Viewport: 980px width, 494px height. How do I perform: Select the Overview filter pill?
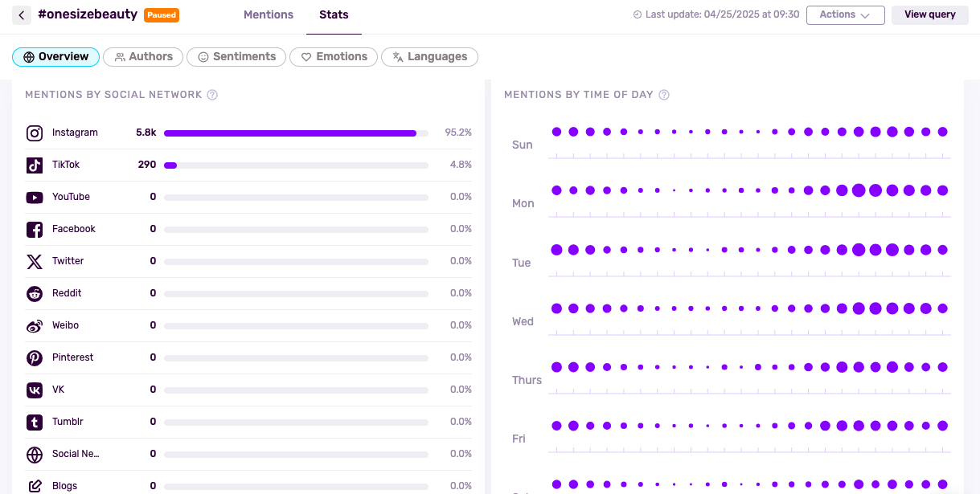(55, 57)
